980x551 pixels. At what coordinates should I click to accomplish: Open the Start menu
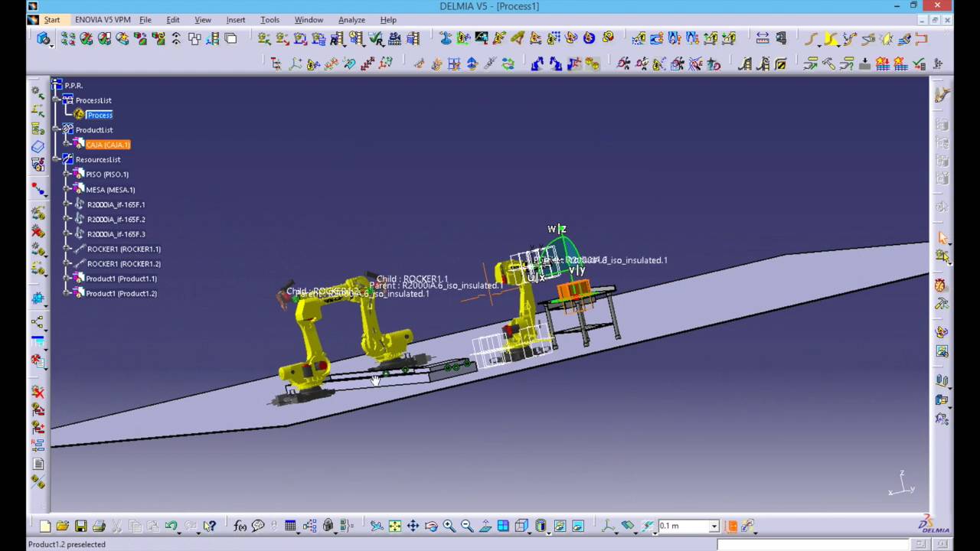click(x=51, y=20)
